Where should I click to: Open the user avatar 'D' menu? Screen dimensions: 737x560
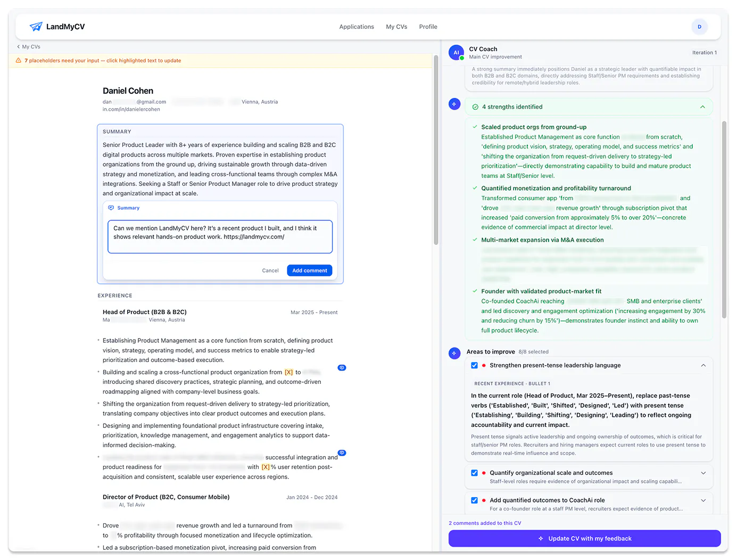point(699,27)
